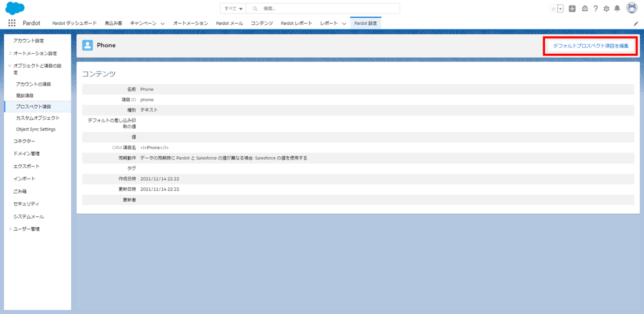644x314 pixels.
Task: Expand the キャンペーン tab dropdown chevron
Action: point(163,24)
